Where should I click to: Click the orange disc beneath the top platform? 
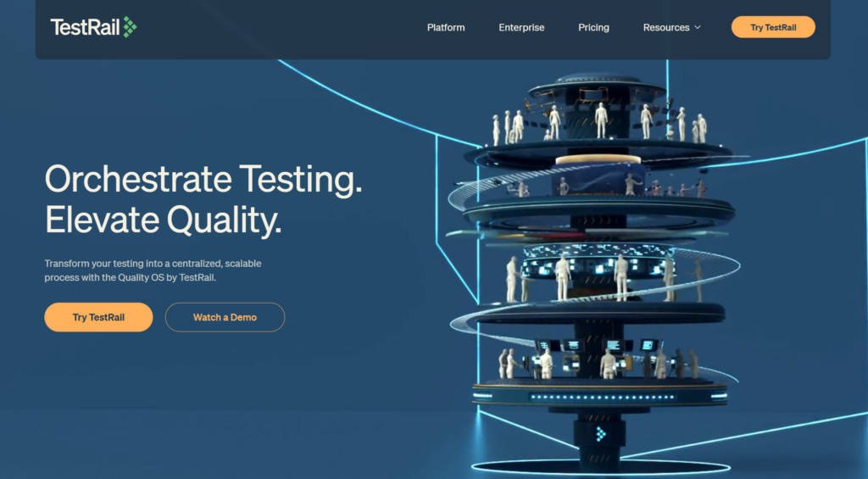pyautogui.click(x=598, y=159)
